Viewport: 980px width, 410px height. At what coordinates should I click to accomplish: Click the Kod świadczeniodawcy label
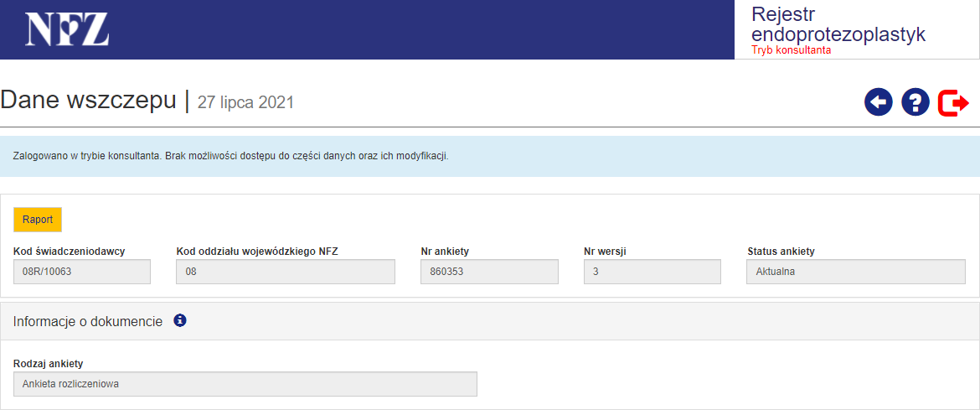(70, 251)
